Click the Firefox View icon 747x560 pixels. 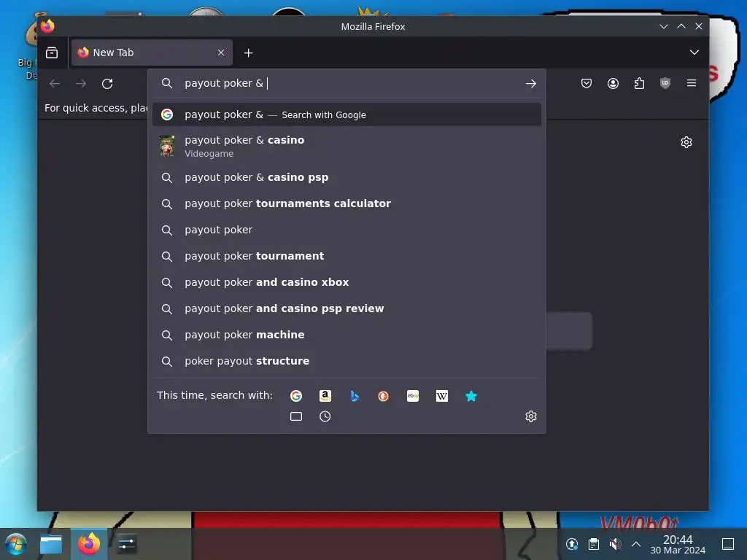click(x=52, y=52)
